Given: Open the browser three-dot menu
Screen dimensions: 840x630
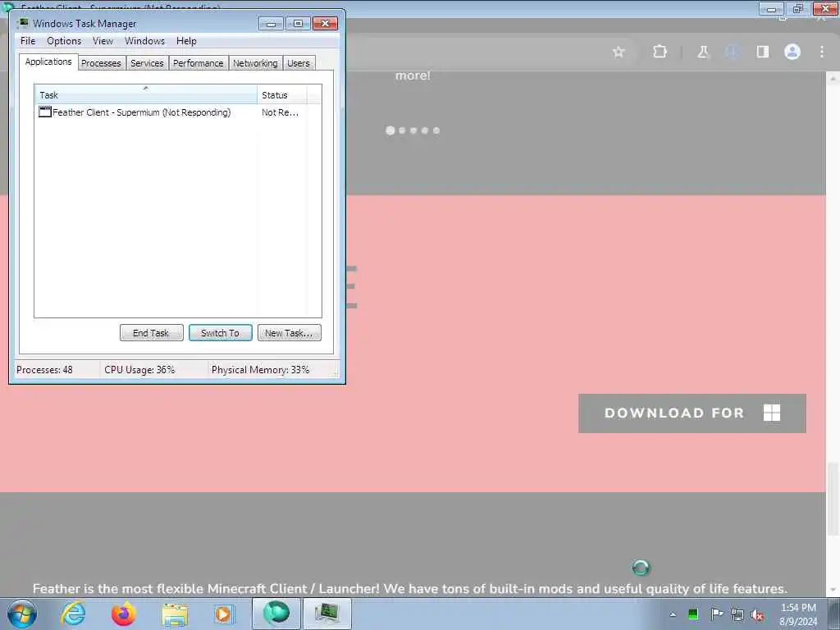Looking at the screenshot, I should click(822, 52).
